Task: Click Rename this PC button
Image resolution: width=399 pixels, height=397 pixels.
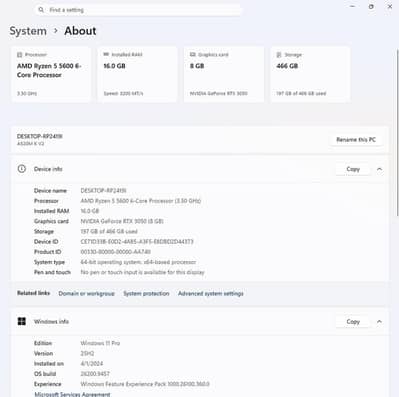Action: tap(356, 140)
